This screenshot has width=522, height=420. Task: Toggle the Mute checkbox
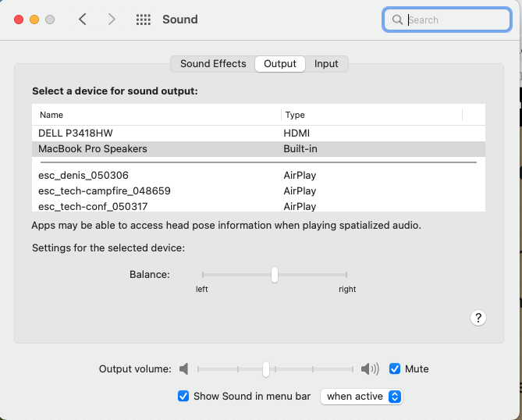point(395,368)
